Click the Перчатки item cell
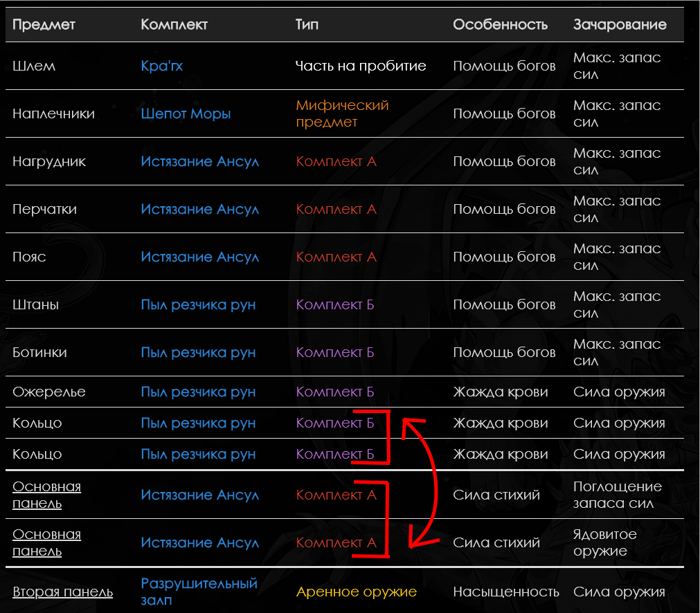The width and height of the screenshot is (700, 613). [x=44, y=209]
